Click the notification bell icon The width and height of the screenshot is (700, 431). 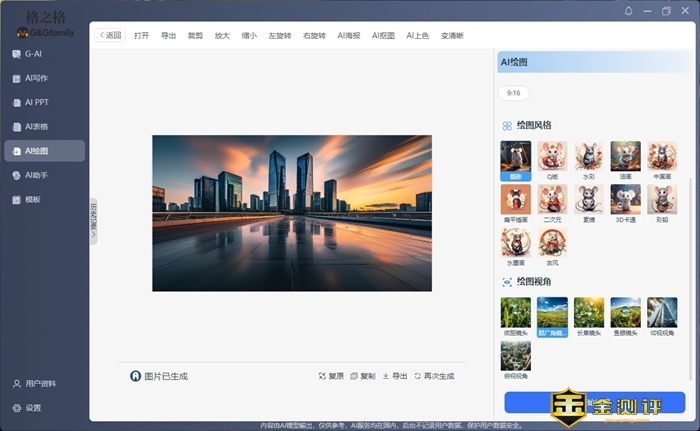[x=628, y=11]
